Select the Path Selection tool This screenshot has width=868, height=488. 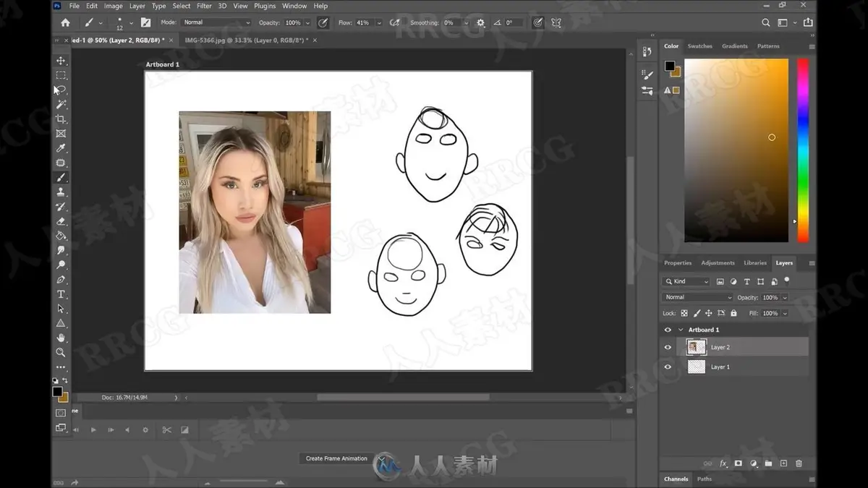click(x=61, y=309)
